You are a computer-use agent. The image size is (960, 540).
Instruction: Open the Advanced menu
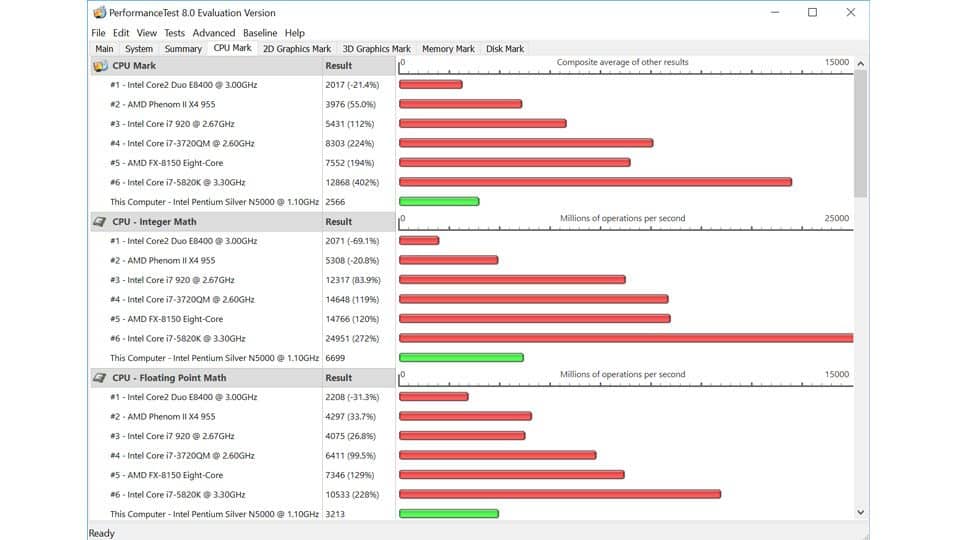click(214, 33)
